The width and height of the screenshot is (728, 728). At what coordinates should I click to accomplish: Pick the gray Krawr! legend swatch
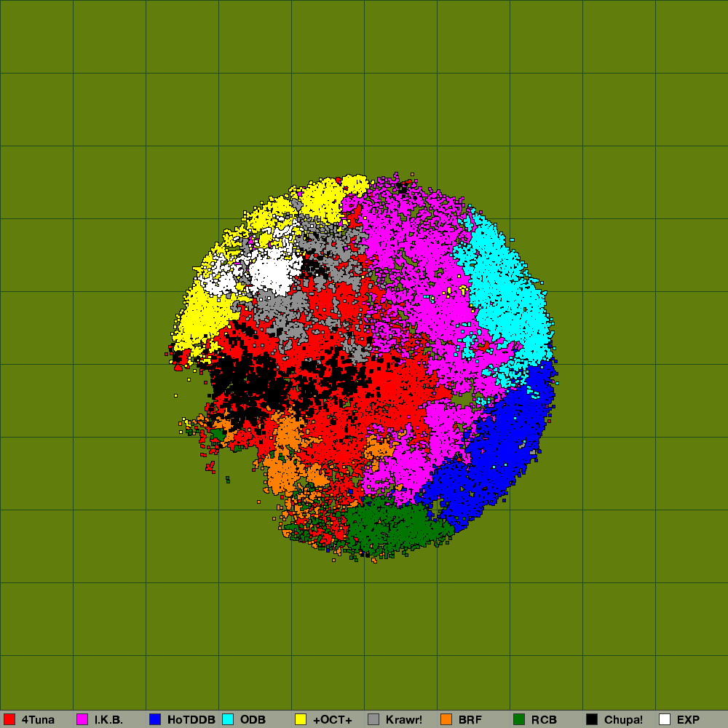click(373, 719)
